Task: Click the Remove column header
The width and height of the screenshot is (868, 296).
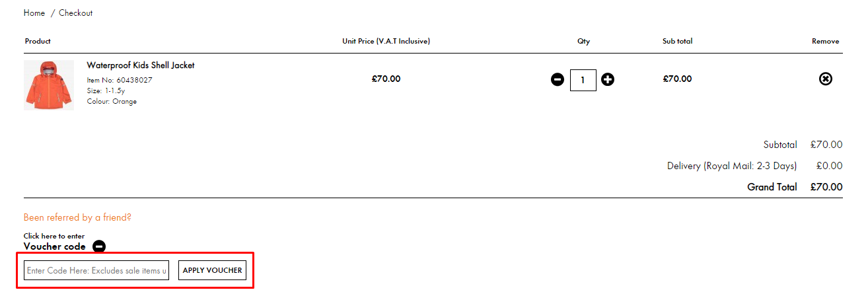Action: point(825,41)
